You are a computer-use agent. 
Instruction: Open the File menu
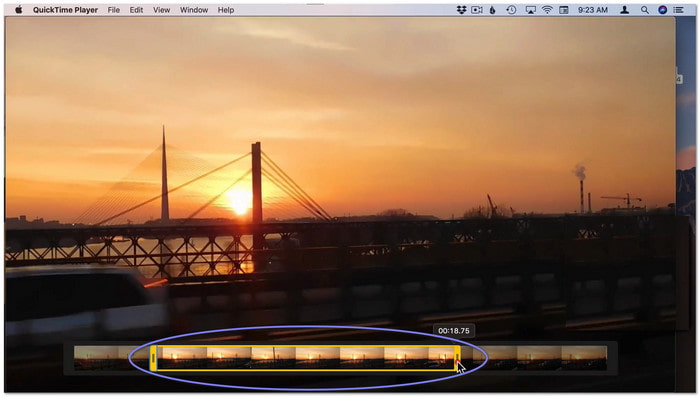113,10
